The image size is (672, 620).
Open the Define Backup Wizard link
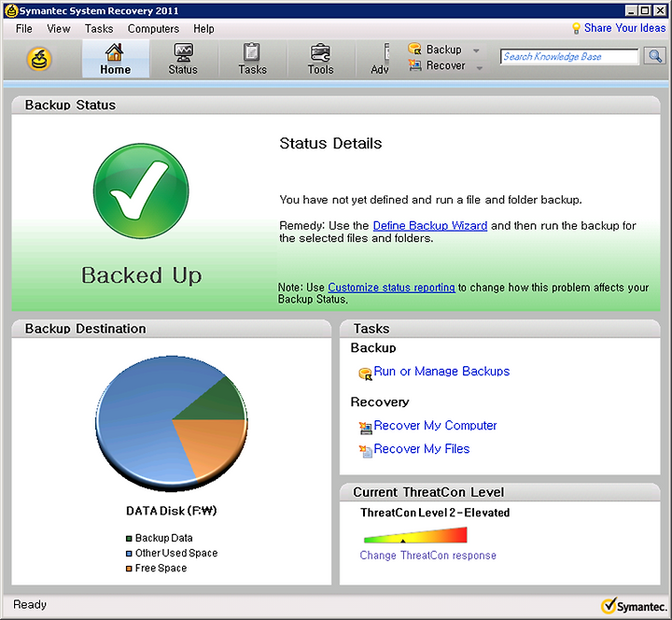[430, 226]
